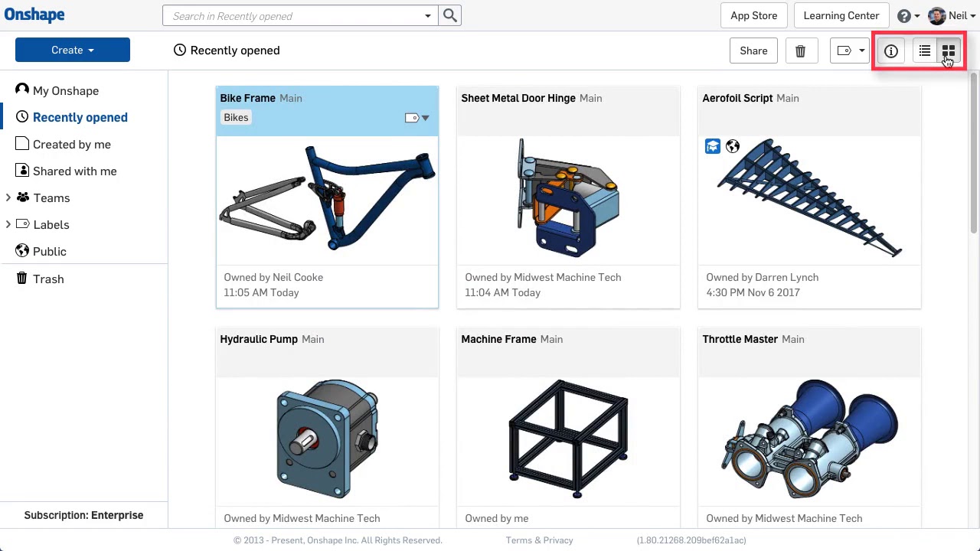Viewport: 980px width, 551px height.
Task: Click the Onshape logo
Action: [x=34, y=15]
